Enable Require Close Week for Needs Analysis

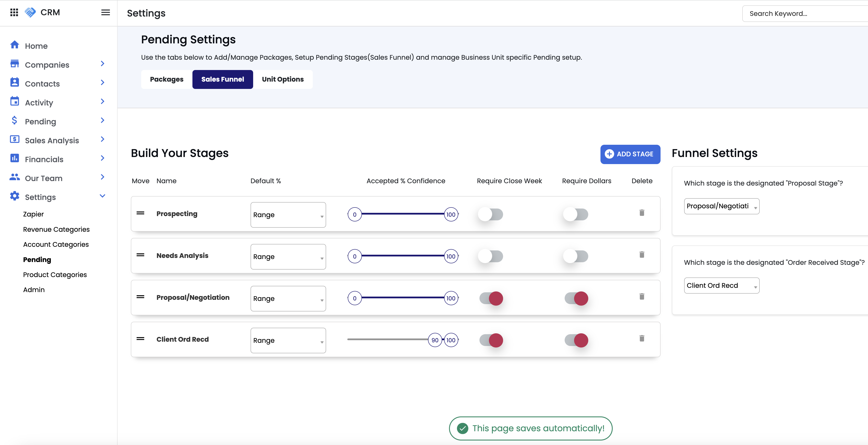[491, 256]
